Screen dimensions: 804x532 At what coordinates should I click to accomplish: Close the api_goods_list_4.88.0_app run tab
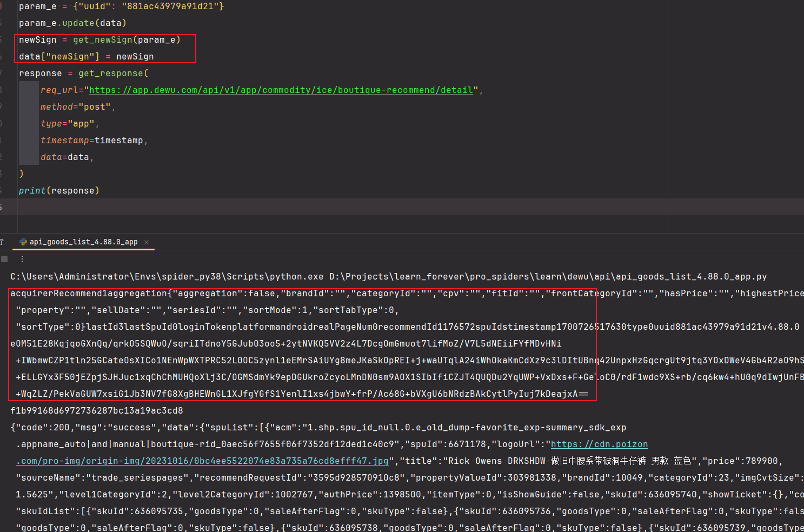147,242
